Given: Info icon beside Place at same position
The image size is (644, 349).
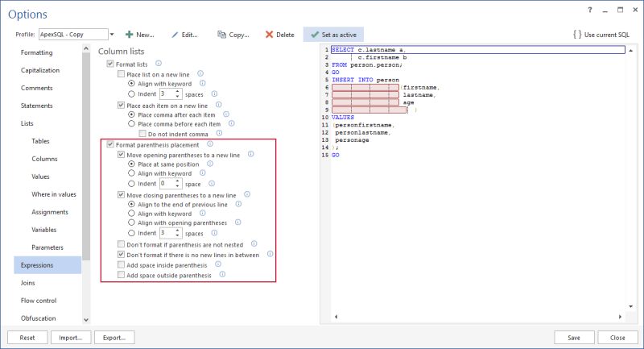Looking at the screenshot, I should tap(210, 164).
